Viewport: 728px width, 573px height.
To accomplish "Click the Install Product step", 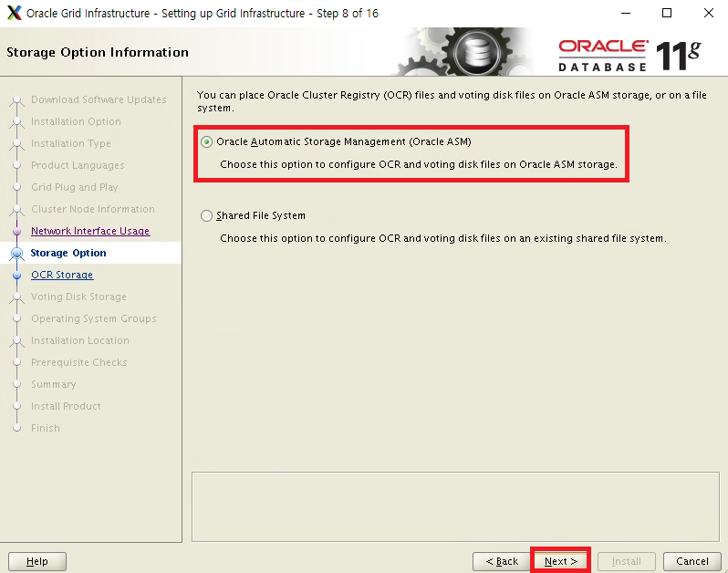I will tap(66, 406).
